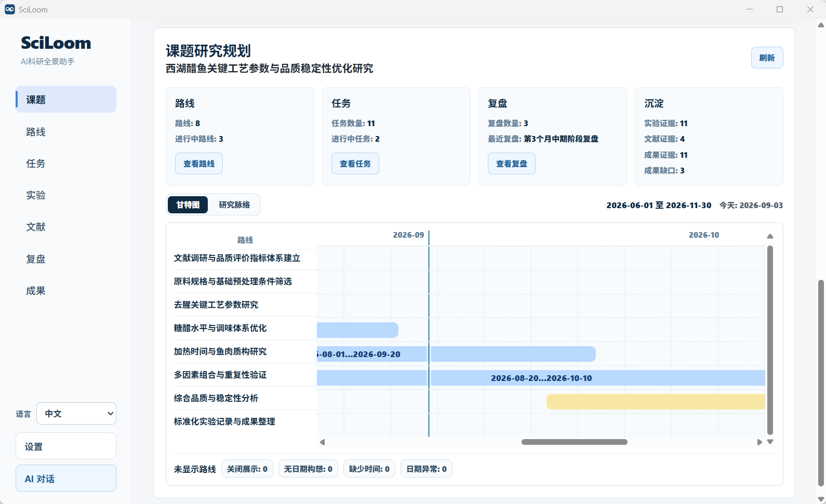Select row 糖醋水平与调味体系优化
826x504 pixels.
pos(245,328)
